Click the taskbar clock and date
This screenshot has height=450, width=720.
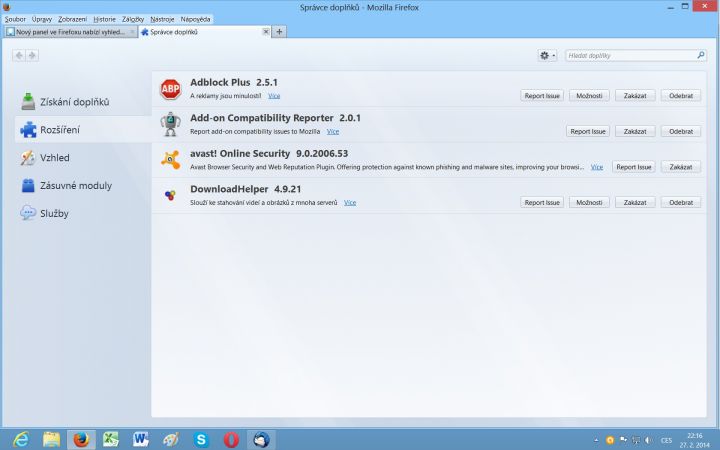tap(695, 440)
